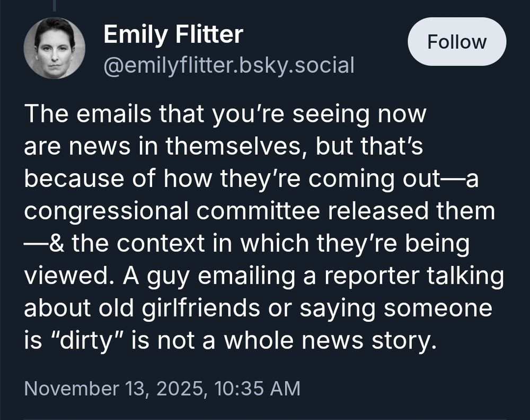
Task: Open Emily Flitter's profile photo
Action: click(54, 48)
